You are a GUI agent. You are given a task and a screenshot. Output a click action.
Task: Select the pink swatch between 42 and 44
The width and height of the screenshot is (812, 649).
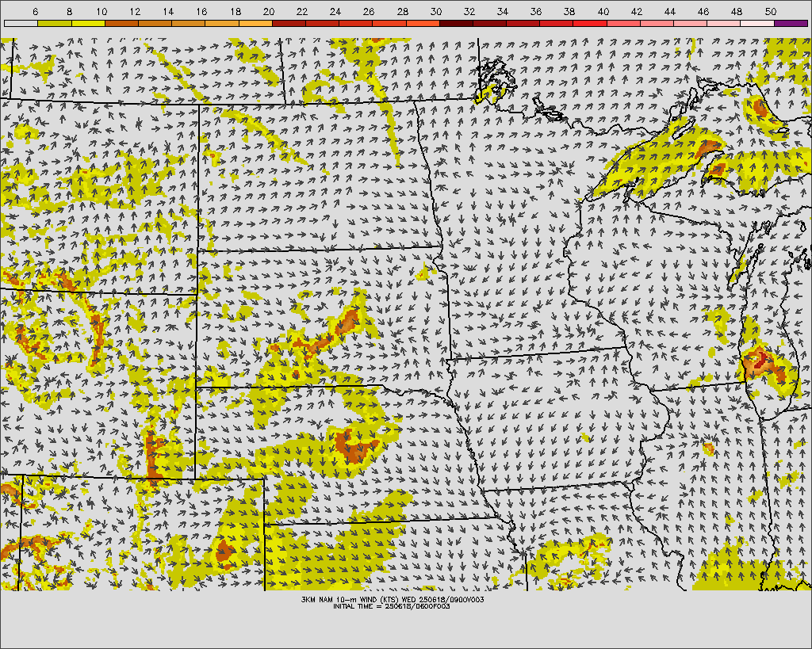point(657,23)
